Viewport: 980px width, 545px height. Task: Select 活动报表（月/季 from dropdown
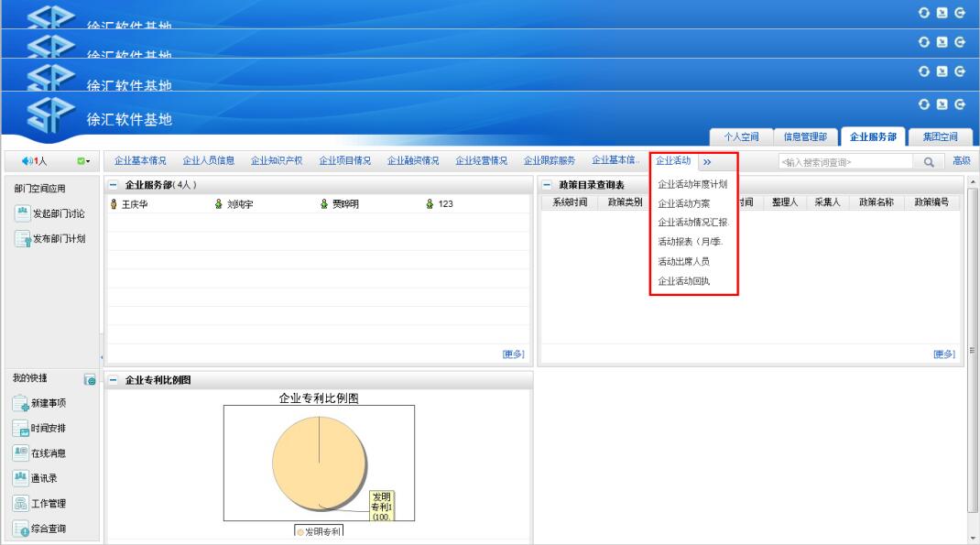pos(690,242)
